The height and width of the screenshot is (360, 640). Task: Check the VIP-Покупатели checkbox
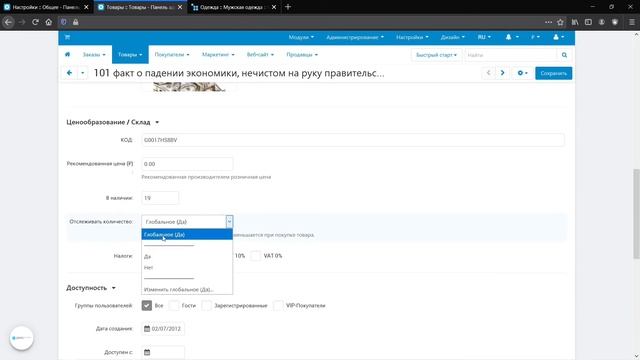click(x=278, y=305)
